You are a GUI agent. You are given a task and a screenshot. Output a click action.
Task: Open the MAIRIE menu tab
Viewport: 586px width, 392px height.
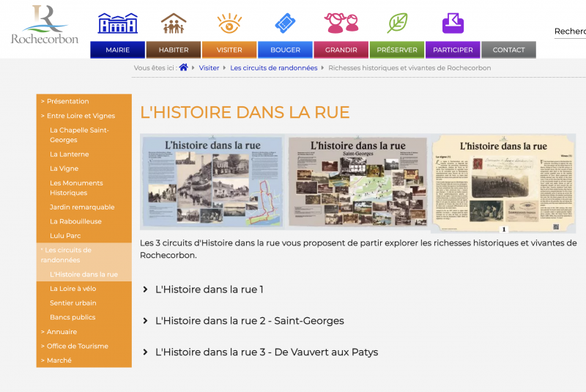[118, 50]
